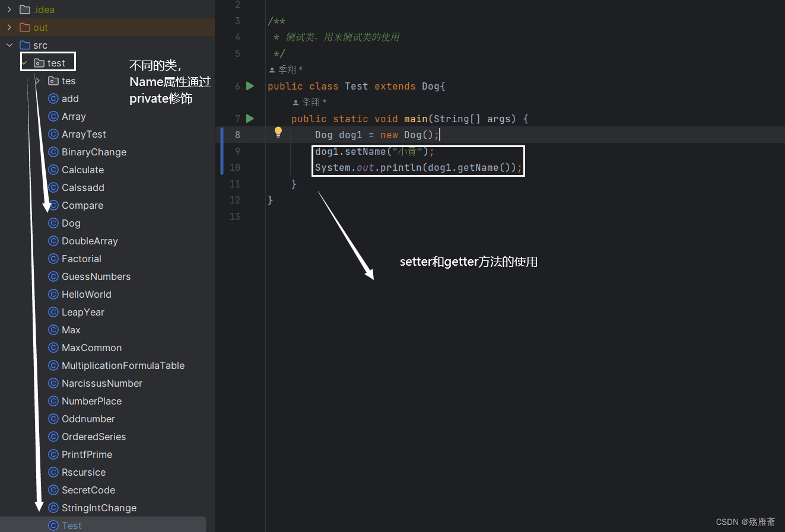This screenshot has width=785, height=532.
Task: Collapse the test package
Action: [23, 62]
